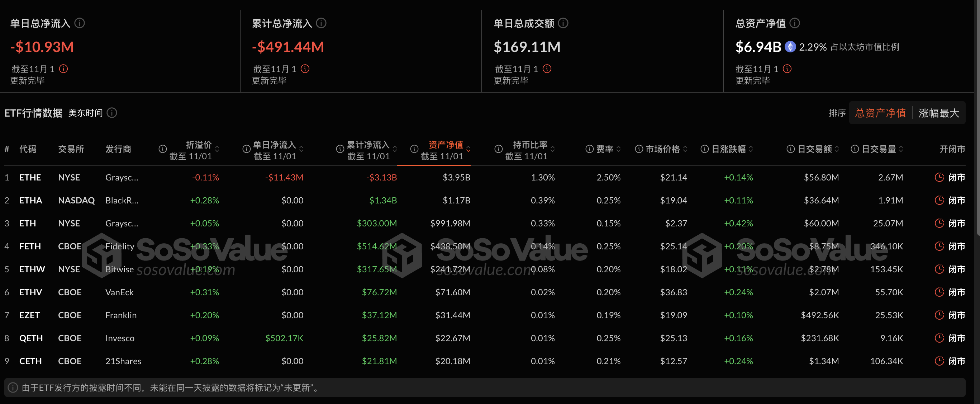Click the closed-market clock icon on ETHE row
This screenshot has height=404, width=980.
coord(939,177)
